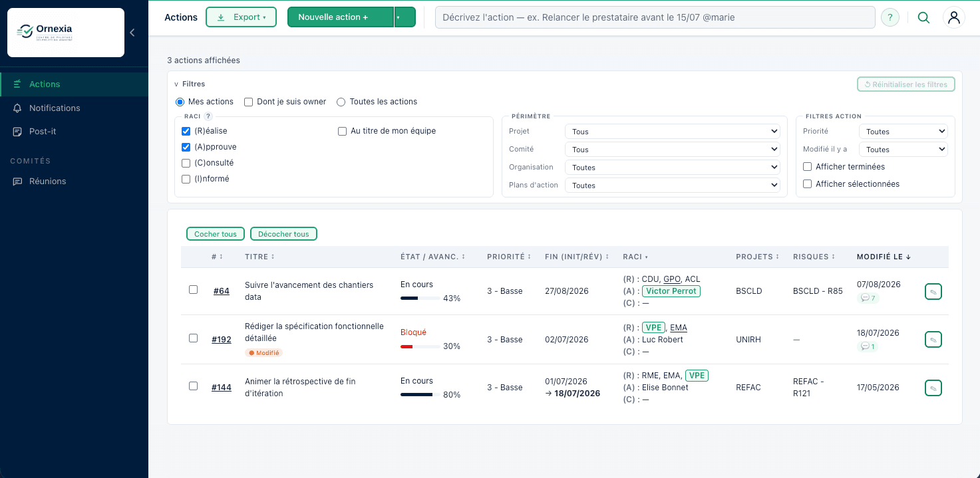This screenshot has height=478, width=980.
Task: Sort by the Projets column
Action: [758, 257]
